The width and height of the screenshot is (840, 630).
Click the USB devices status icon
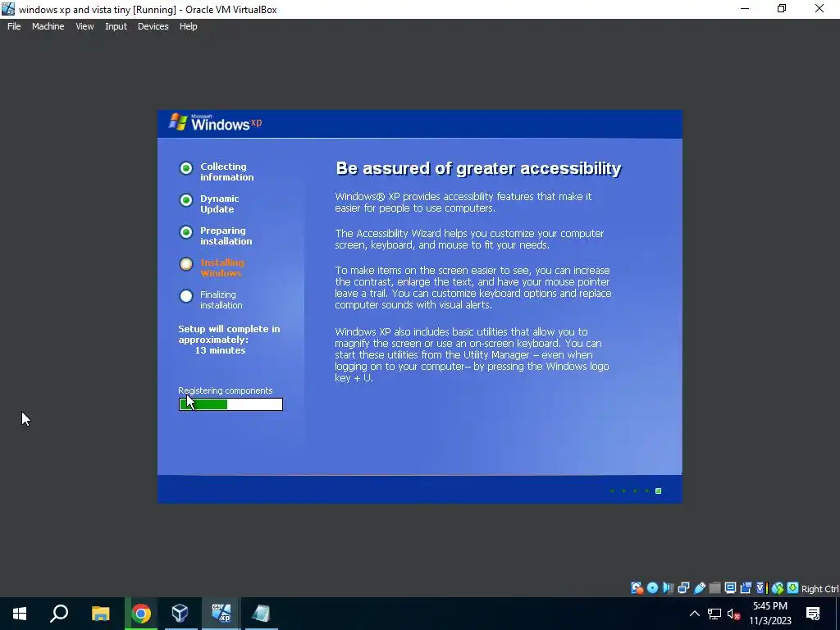click(x=699, y=588)
